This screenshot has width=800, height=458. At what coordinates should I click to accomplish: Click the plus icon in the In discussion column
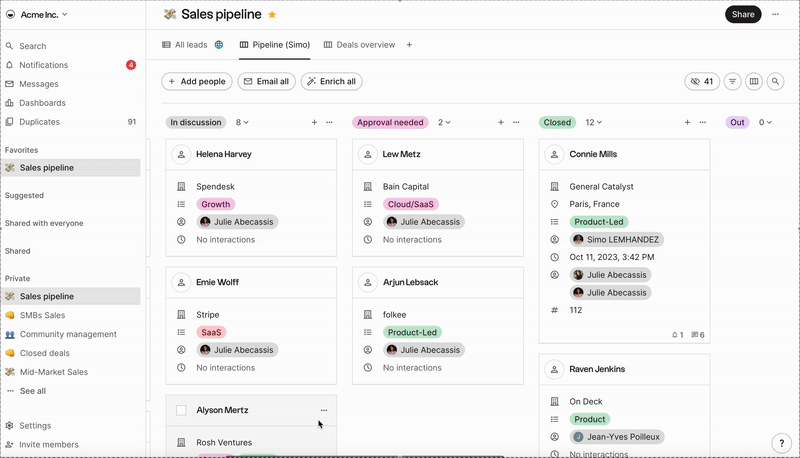point(314,122)
